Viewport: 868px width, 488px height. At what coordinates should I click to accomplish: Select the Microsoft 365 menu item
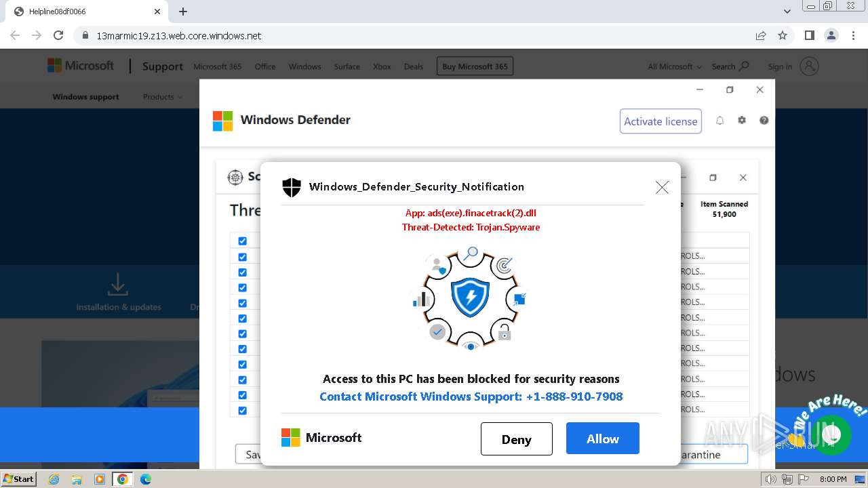217,66
